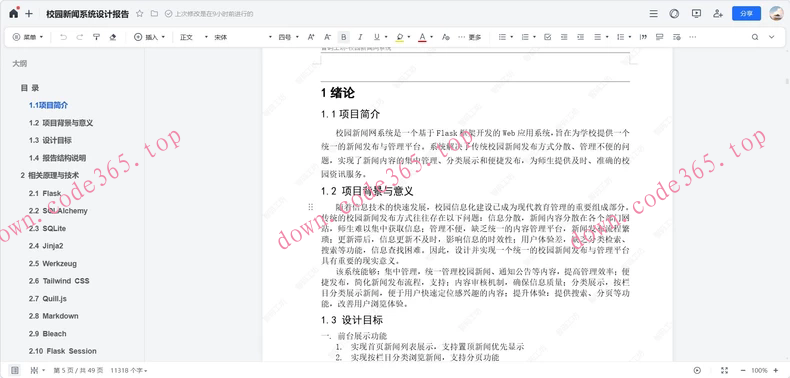Screen dimensions: 790x378
Task: Select 2.6 Tailwind CSS in outline
Action: (x=59, y=281)
